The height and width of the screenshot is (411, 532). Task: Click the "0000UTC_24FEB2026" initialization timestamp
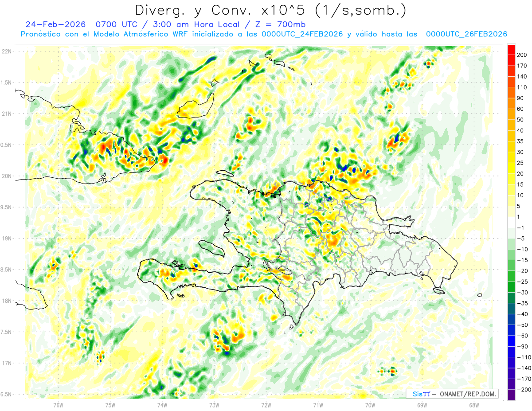302,34
